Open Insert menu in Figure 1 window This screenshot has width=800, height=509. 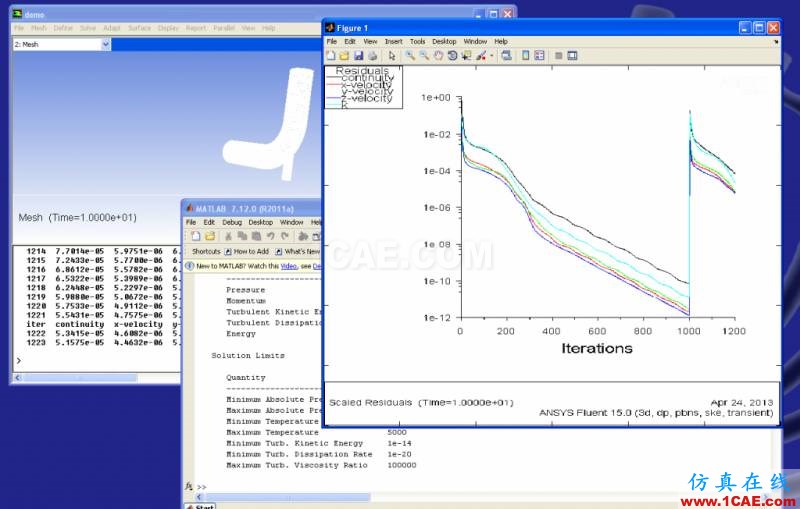pos(393,41)
